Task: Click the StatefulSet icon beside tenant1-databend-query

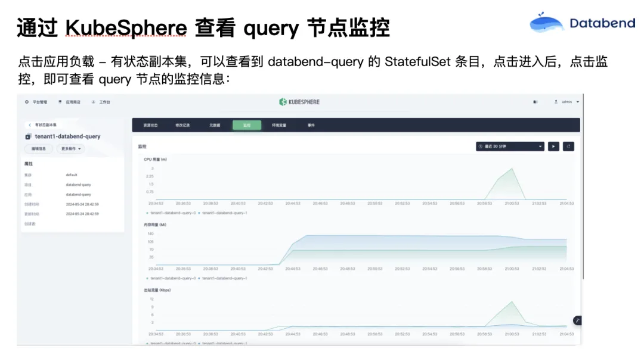Action: [x=28, y=136]
